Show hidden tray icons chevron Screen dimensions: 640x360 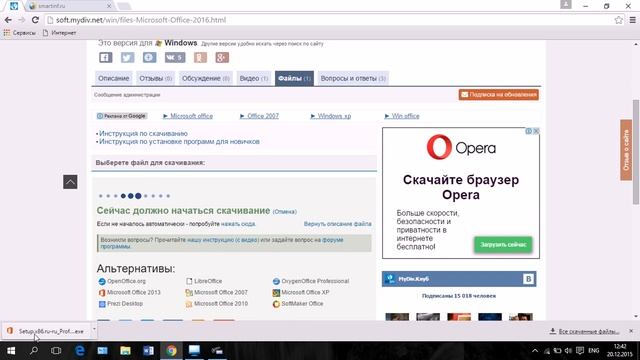click(535, 351)
